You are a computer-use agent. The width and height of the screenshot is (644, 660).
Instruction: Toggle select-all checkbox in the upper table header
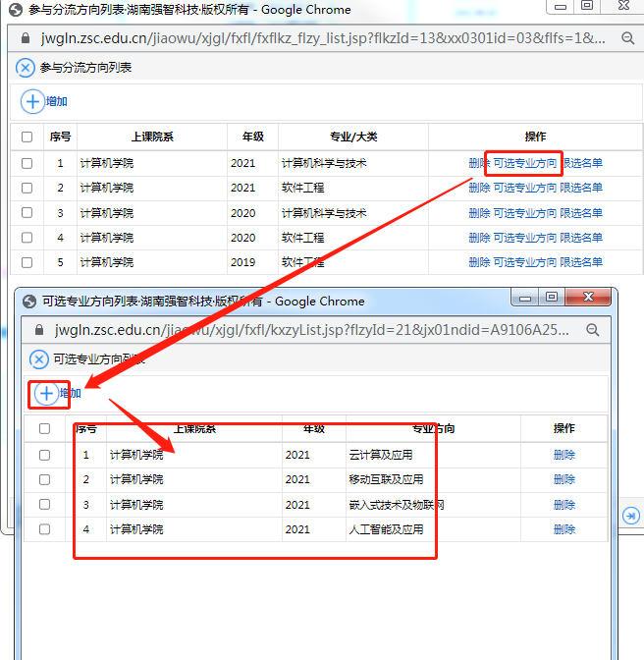click(x=27, y=137)
